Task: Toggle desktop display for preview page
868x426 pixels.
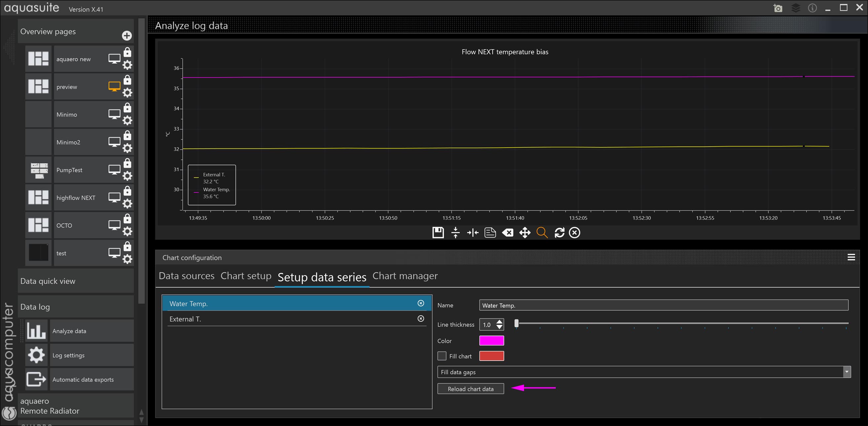Action: click(x=114, y=87)
